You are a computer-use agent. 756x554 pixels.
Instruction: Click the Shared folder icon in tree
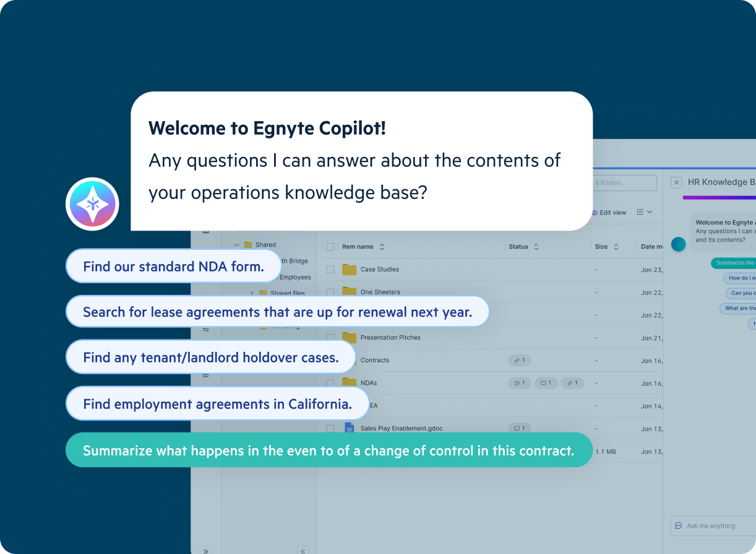(247, 245)
